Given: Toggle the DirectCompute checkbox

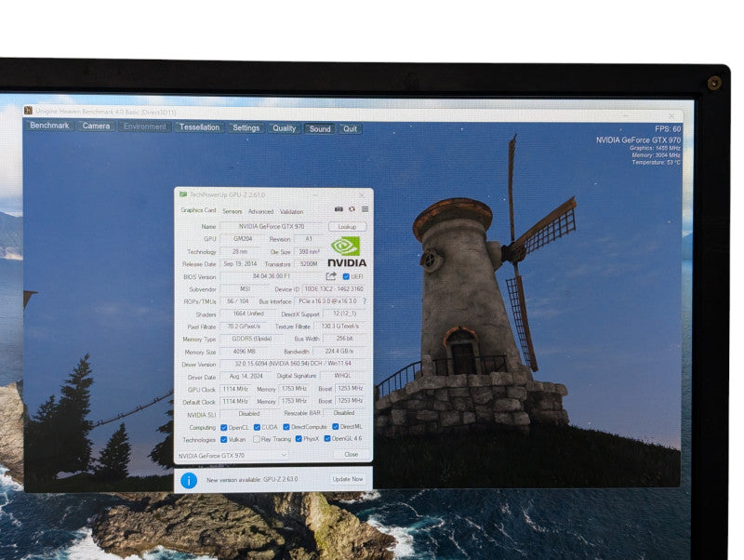Looking at the screenshot, I should tap(286, 427).
